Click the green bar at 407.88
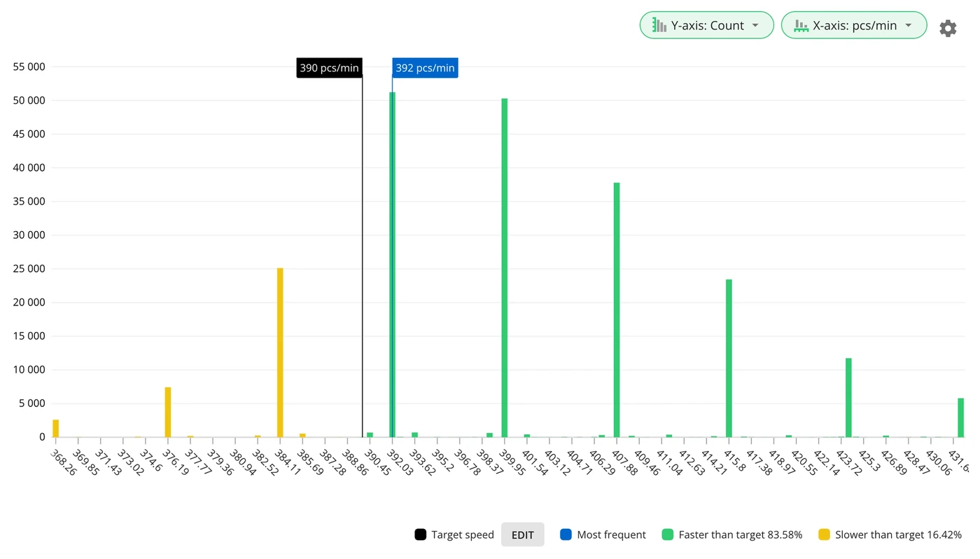980x559 pixels. click(617, 310)
